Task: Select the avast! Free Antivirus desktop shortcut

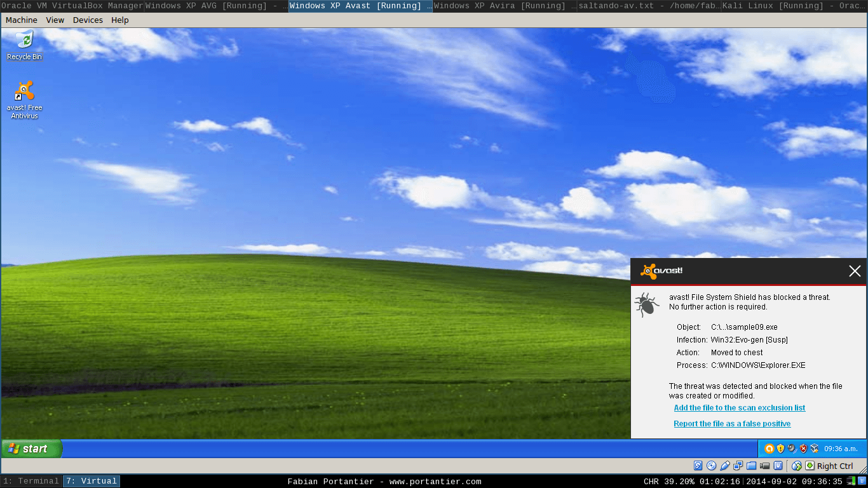Action: (x=24, y=100)
